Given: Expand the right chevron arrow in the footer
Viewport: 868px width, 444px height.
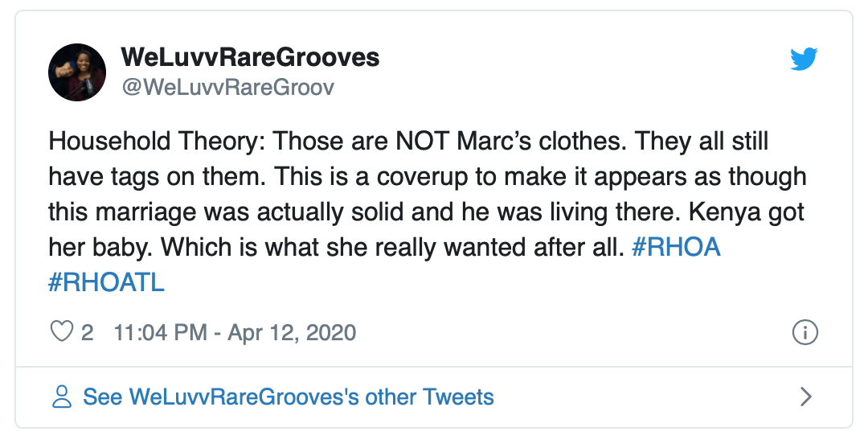Looking at the screenshot, I should click(x=806, y=397).
